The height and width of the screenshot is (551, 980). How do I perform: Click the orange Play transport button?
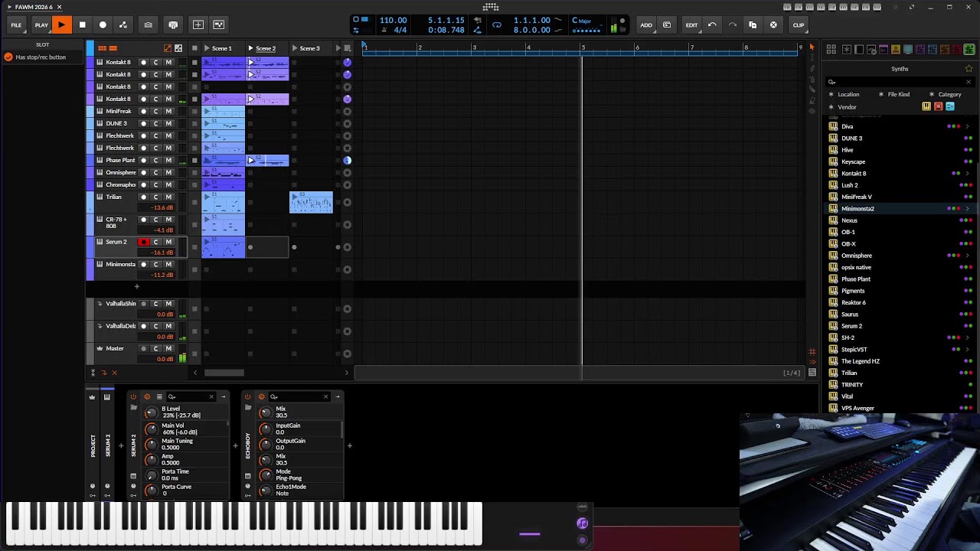(x=61, y=24)
